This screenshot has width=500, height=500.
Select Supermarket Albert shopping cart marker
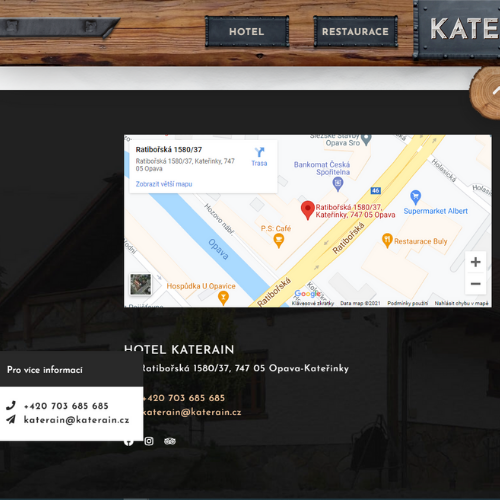click(x=415, y=197)
